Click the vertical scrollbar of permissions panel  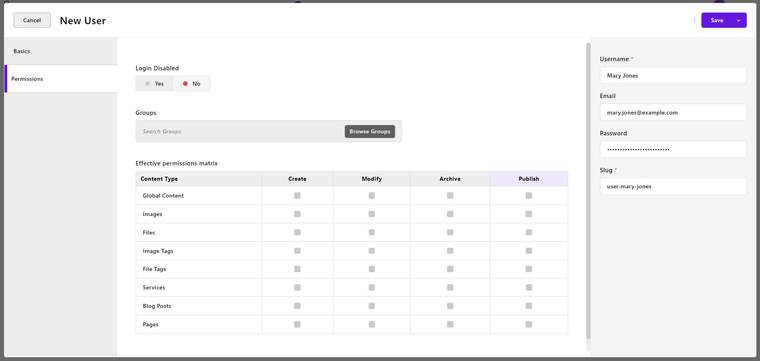pos(588,190)
